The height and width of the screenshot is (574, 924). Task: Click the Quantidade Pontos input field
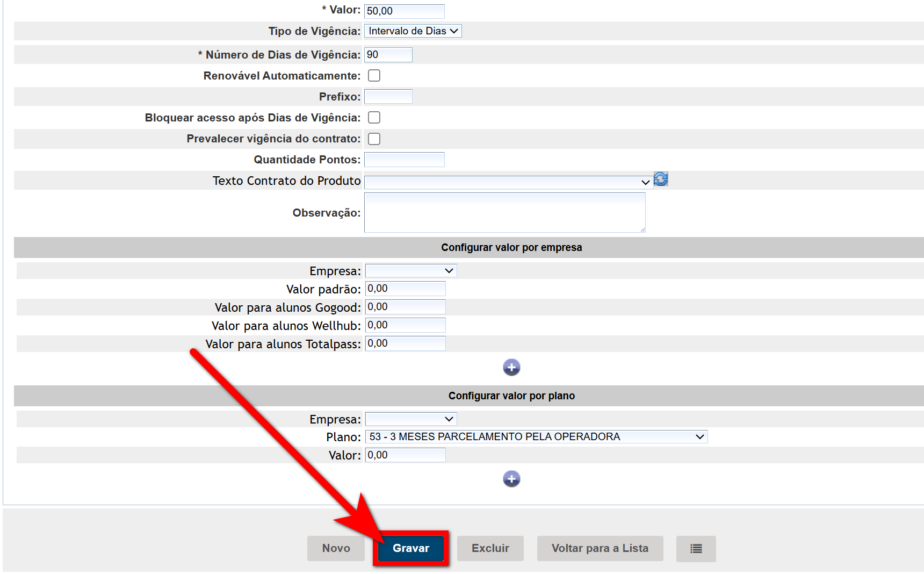pos(404,160)
